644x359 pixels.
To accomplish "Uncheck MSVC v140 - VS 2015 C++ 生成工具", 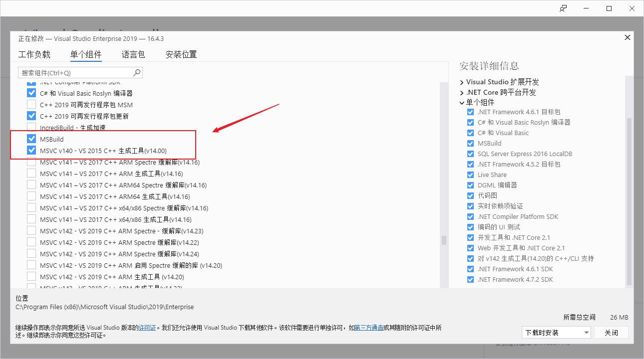I will point(31,151).
